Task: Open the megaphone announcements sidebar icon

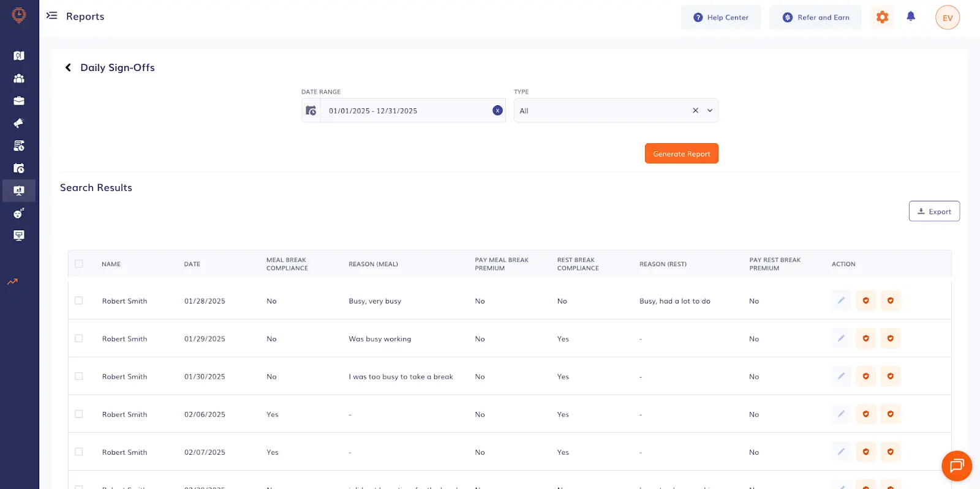Action: [x=19, y=123]
